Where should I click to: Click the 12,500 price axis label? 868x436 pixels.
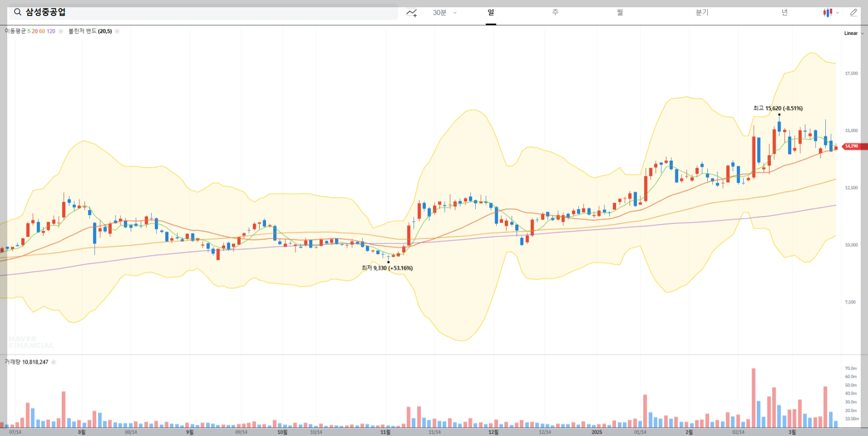coord(851,188)
